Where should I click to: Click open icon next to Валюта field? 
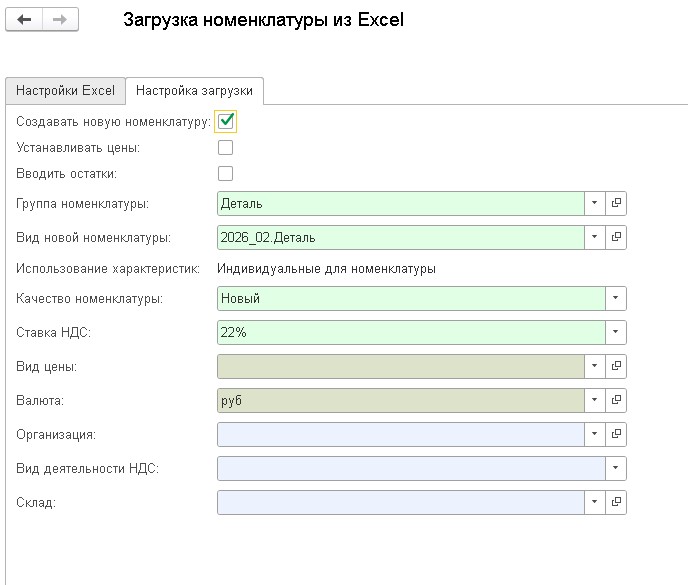tap(616, 400)
